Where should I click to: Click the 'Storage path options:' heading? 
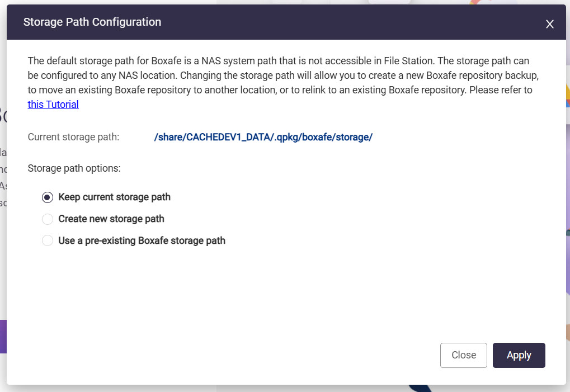coord(74,168)
